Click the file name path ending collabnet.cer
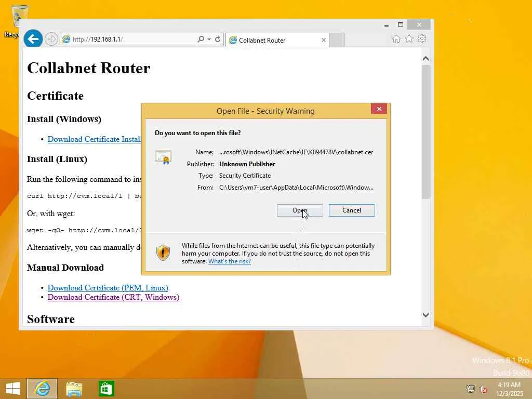 [x=296, y=152]
